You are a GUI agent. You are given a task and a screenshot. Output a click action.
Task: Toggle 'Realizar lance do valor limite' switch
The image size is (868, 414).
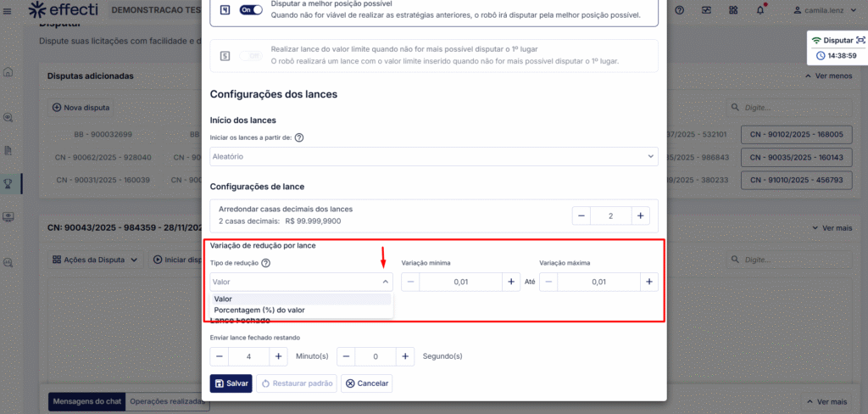pos(249,55)
